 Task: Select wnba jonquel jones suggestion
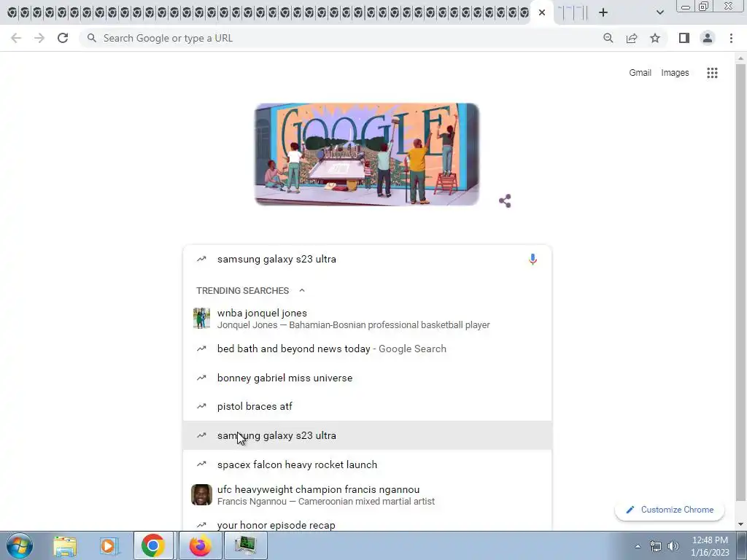point(368,319)
